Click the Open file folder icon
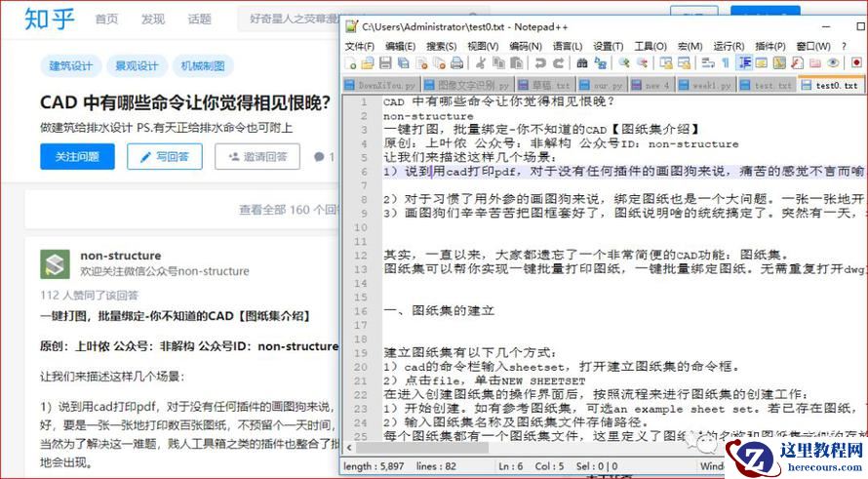 [368, 63]
